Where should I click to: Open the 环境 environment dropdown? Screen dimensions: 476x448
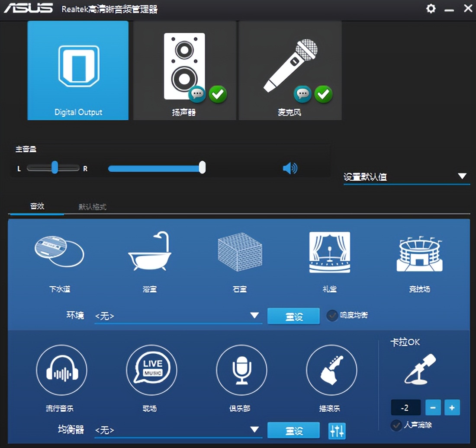click(x=255, y=315)
